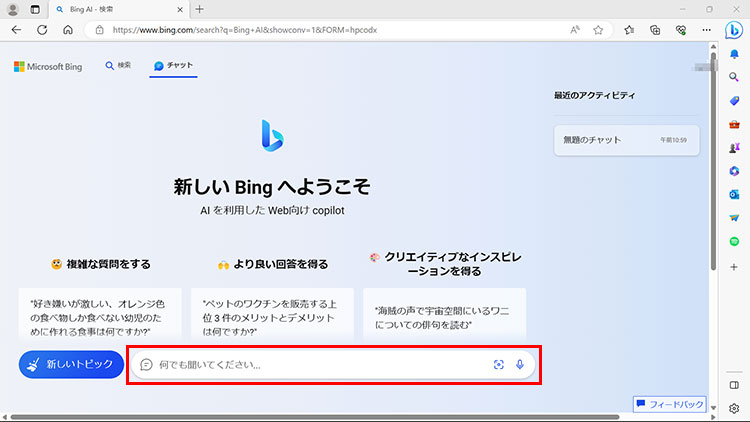The width and height of the screenshot is (750, 422).
Task: Select the pet vaccine pros cons prompt
Action: coord(272,315)
